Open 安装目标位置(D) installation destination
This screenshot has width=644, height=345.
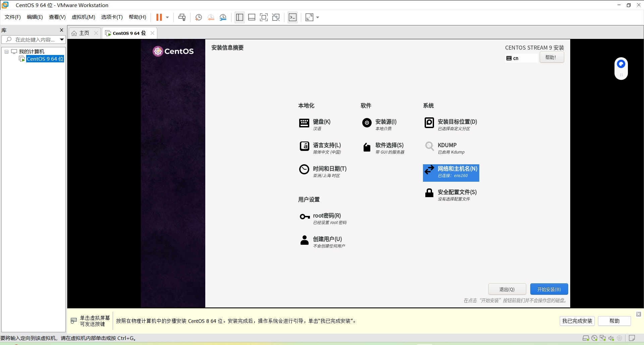tap(451, 124)
